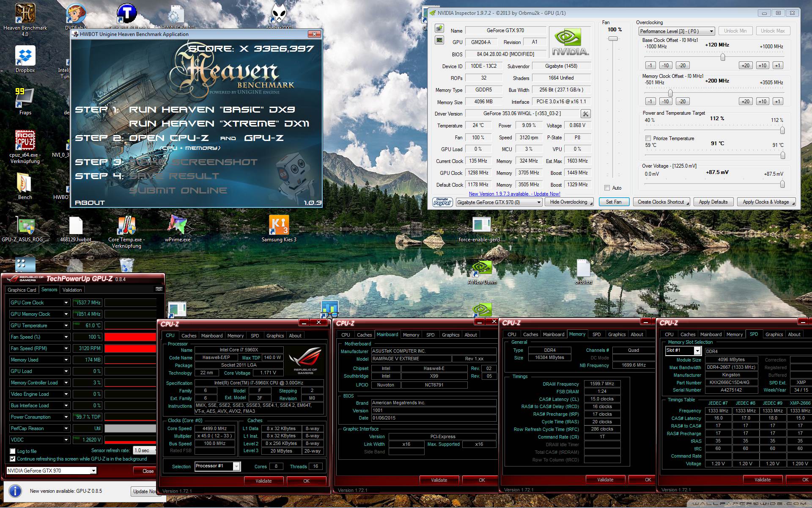Expand the Power Consumption sensor dropdown
Image resolution: width=812 pixels, height=508 pixels.
[66, 417]
